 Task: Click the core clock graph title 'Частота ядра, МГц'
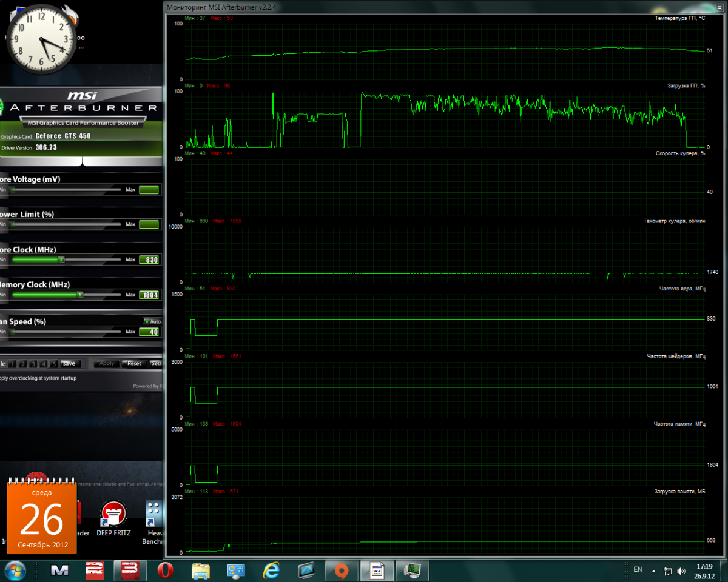682,289
